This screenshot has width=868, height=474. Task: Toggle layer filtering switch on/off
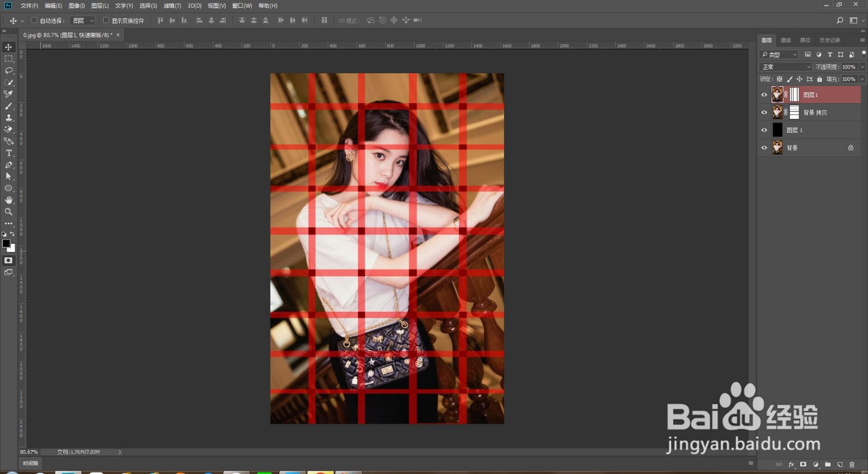click(864, 53)
